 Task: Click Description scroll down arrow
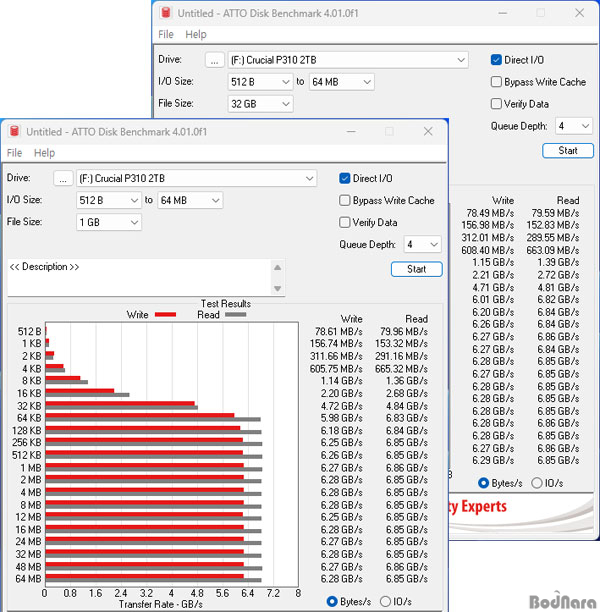pos(278,288)
